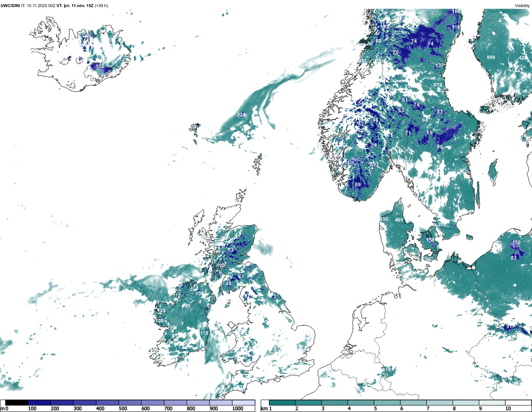The image size is (532, 412).
Task: Click the '118' value on Ireland's east coast
Action: pyautogui.click(x=204, y=333)
